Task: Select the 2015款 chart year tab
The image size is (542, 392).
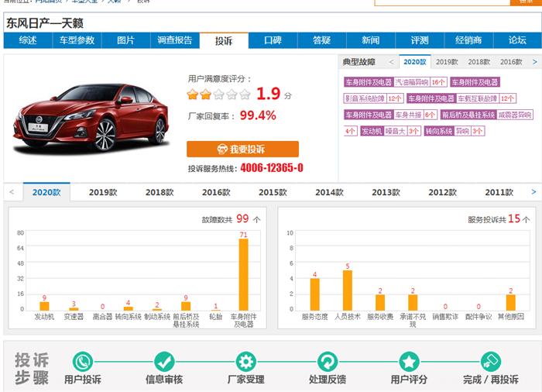Action: [x=273, y=192]
